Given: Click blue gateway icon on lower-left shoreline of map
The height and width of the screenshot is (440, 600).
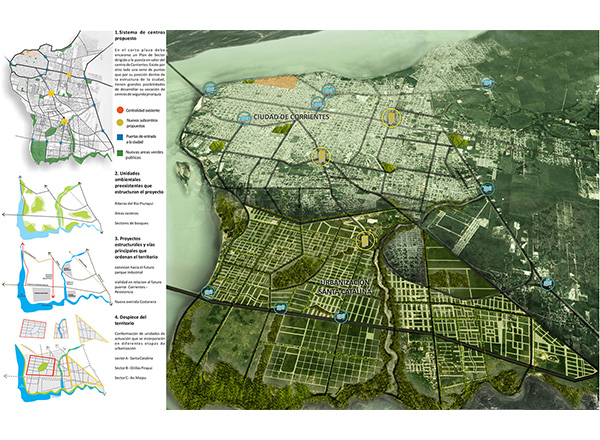Looking at the screenshot, I should click(x=208, y=292).
